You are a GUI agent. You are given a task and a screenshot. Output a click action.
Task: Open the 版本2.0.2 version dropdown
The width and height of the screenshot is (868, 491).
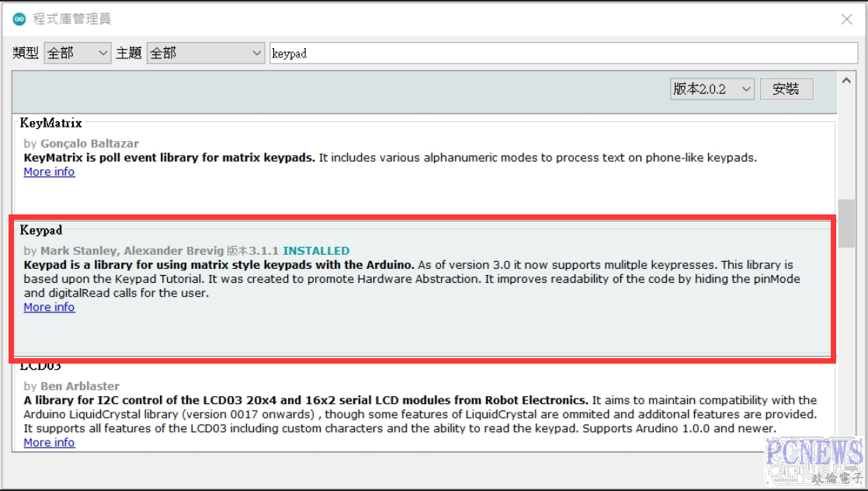point(712,89)
